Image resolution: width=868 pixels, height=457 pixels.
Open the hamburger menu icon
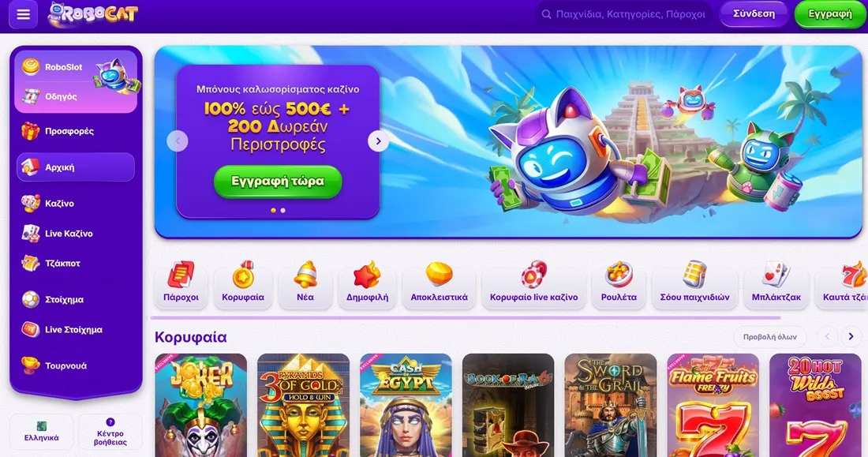[23, 14]
